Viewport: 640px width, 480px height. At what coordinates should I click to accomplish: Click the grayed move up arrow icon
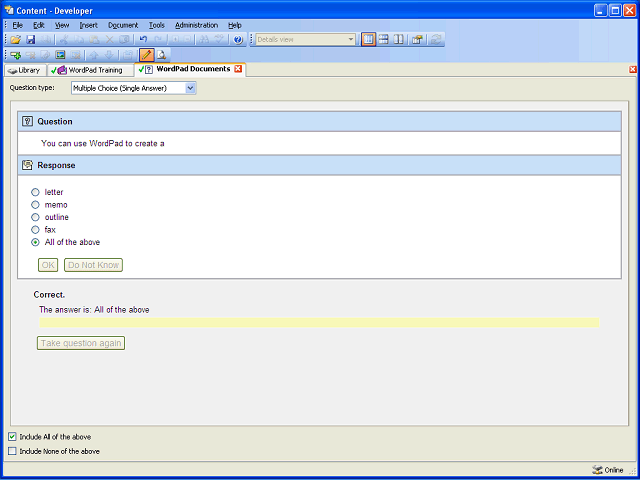tap(94, 55)
